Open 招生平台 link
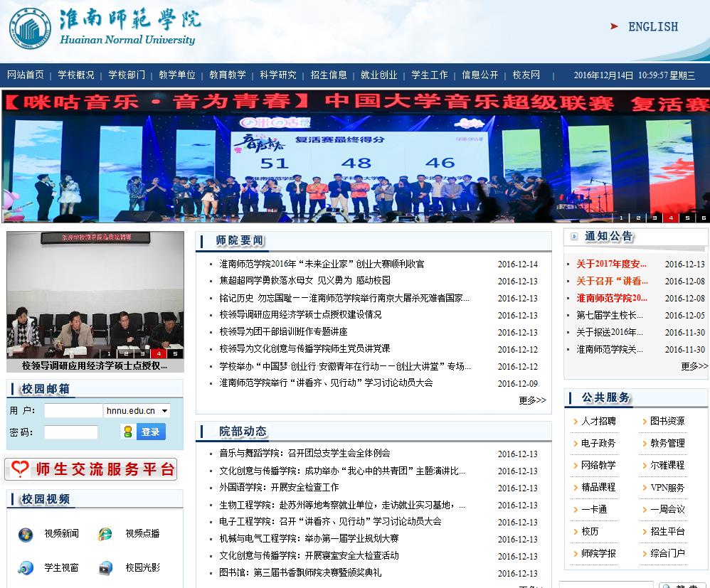 pyautogui.click(x=667, y=531)
